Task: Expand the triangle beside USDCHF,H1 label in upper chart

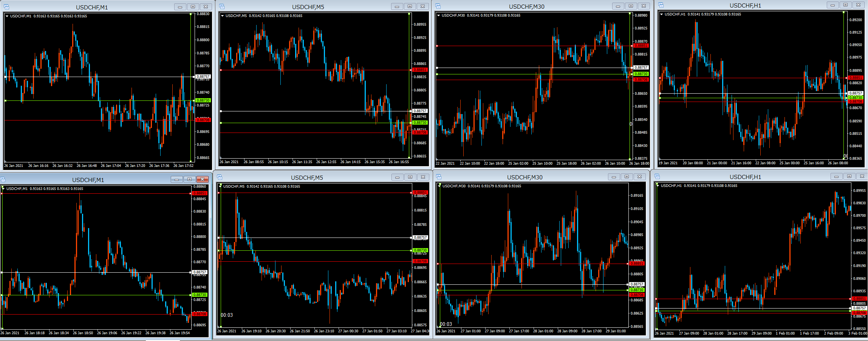Action: click(x=662, y=14)
